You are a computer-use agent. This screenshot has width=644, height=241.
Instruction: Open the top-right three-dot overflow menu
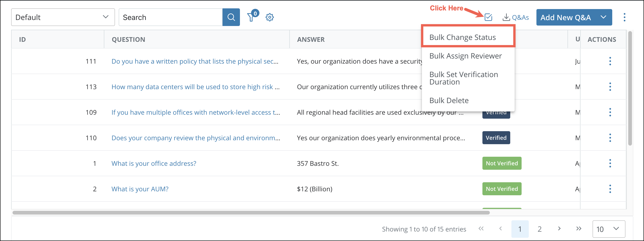(x=624, y=17)
